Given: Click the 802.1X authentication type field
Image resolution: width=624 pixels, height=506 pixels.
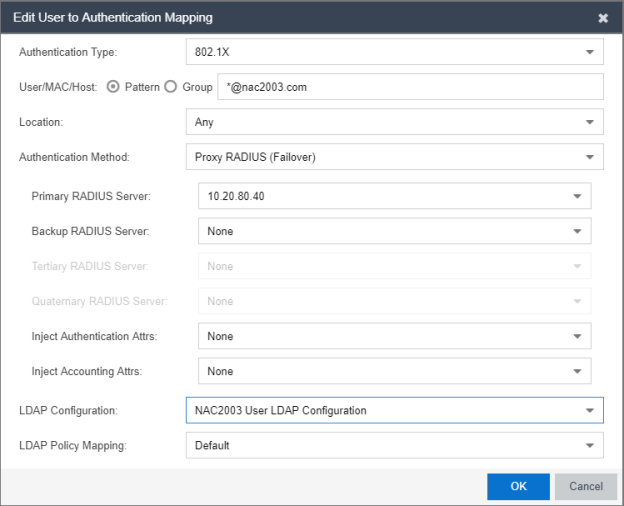Looking at the screenshot, I should (x=380, y=52).
